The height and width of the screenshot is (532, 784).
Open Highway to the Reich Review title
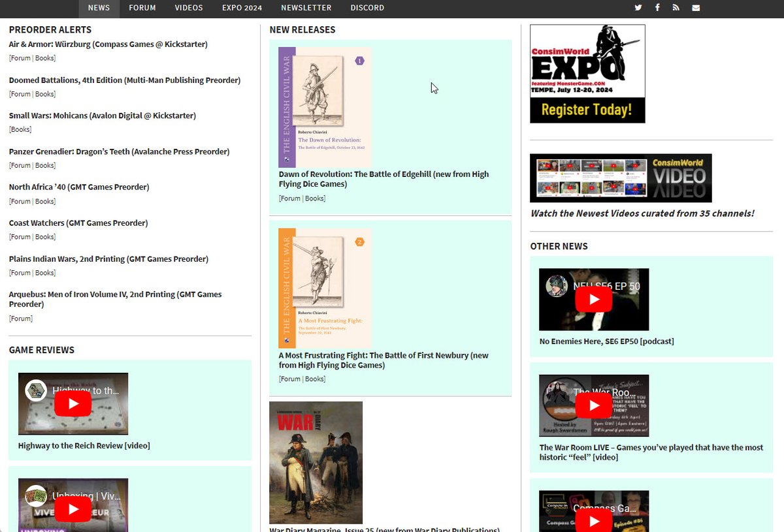tap(84, 446)
